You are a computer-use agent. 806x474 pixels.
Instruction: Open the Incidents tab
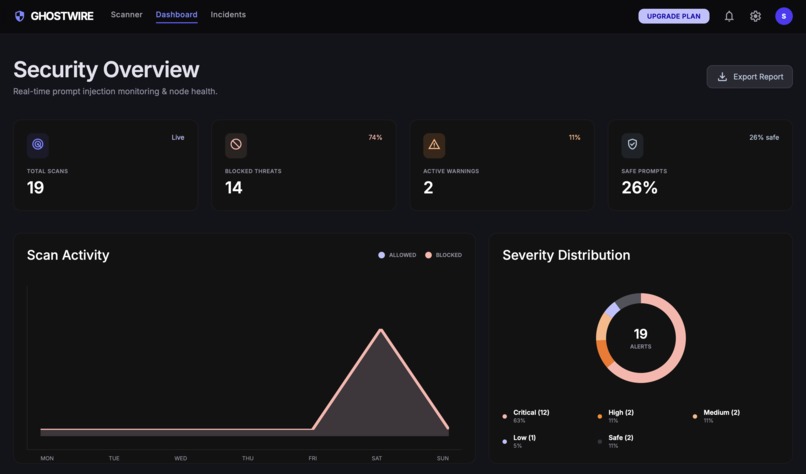228,14
